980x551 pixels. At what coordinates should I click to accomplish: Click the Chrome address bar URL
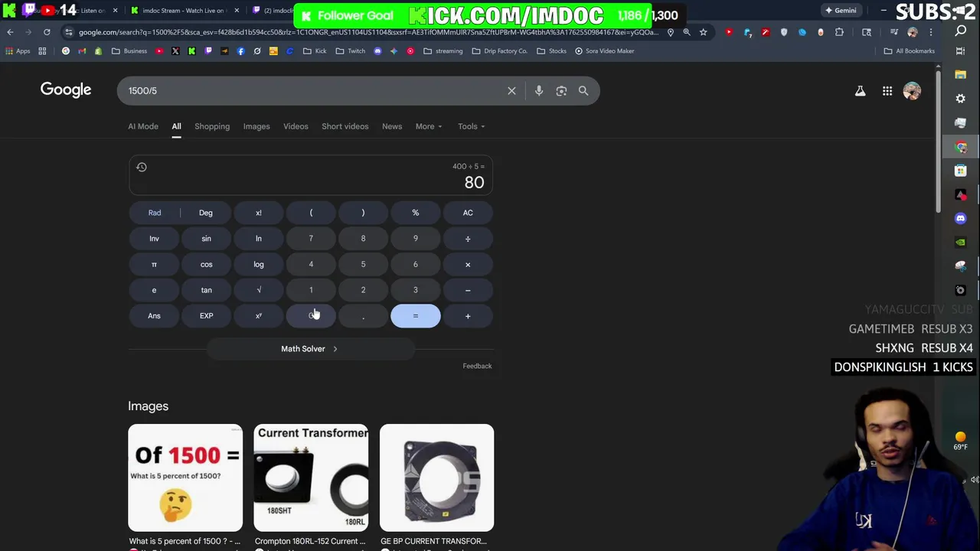367,32
